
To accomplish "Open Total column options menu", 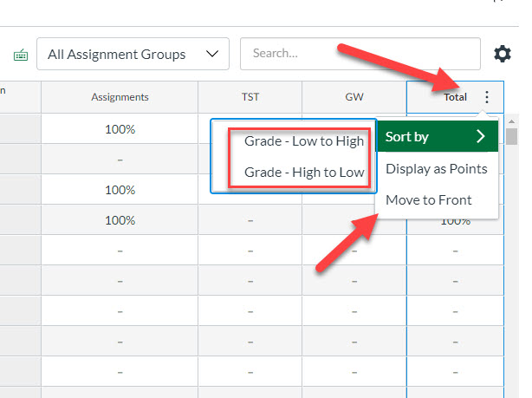I will (487, 97).
